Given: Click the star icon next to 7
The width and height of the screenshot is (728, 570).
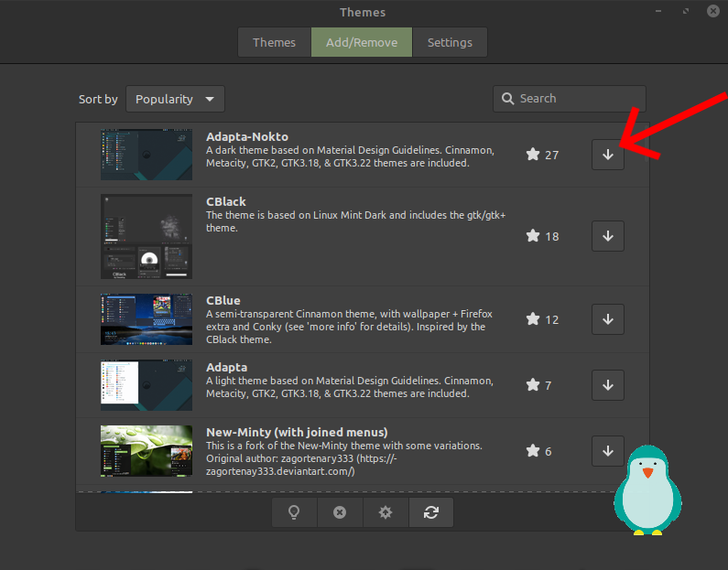Looking at the screenshot, I should [533, 385].
